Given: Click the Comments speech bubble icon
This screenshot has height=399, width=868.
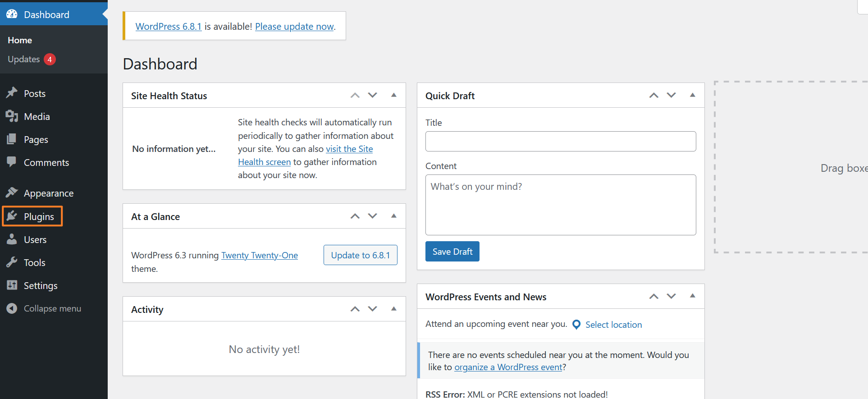Looking at the screenshot, I should pyautogui.click(x=12, y=162).
